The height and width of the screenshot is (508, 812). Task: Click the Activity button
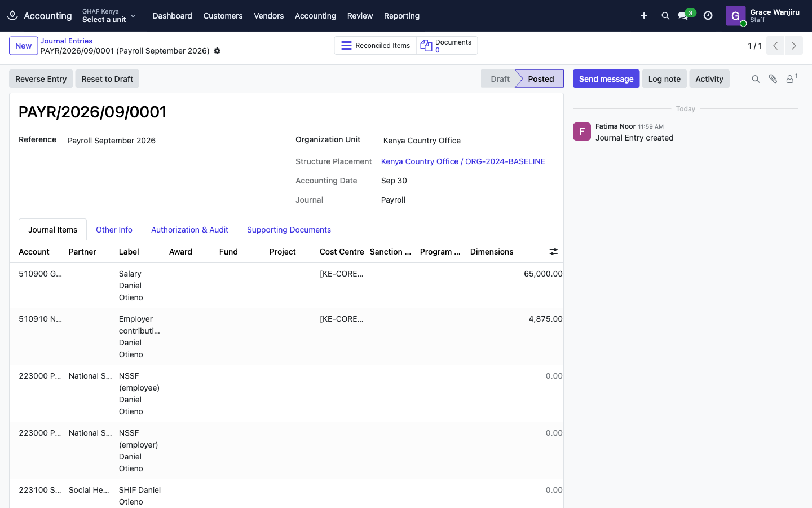pos(709,79)
